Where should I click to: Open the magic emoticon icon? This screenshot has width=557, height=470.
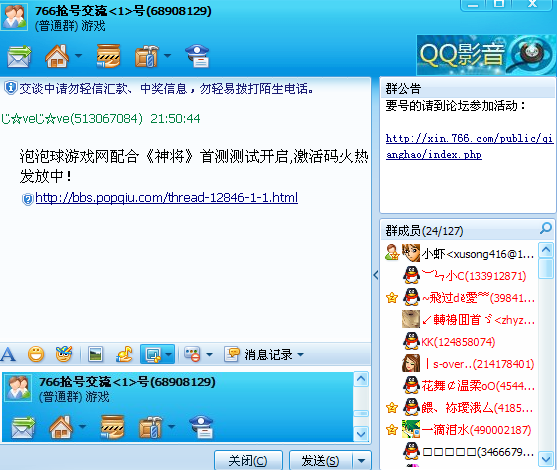pyautogui.click(x=64, y=354)
